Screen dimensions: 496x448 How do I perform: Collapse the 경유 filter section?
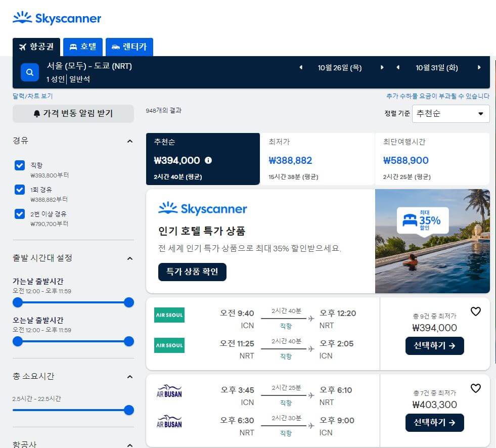click(130, 141)
